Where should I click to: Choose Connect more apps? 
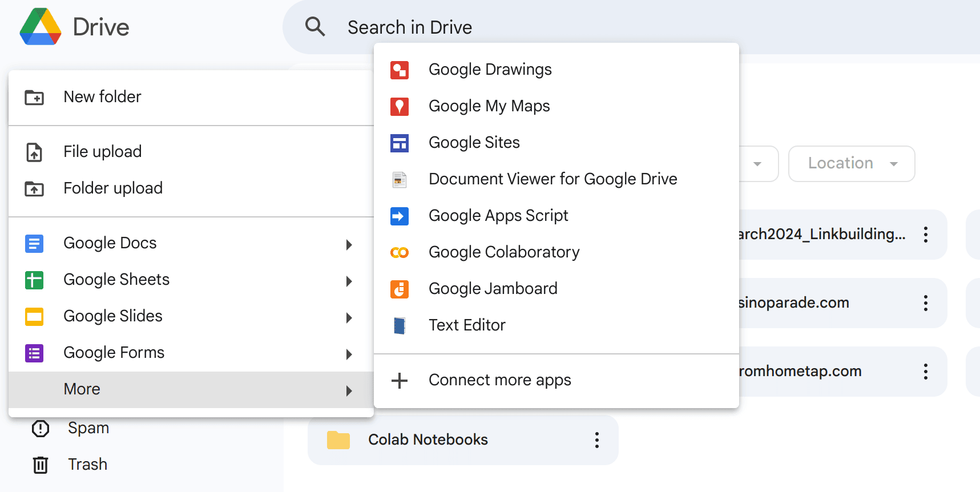pos(556,381)
